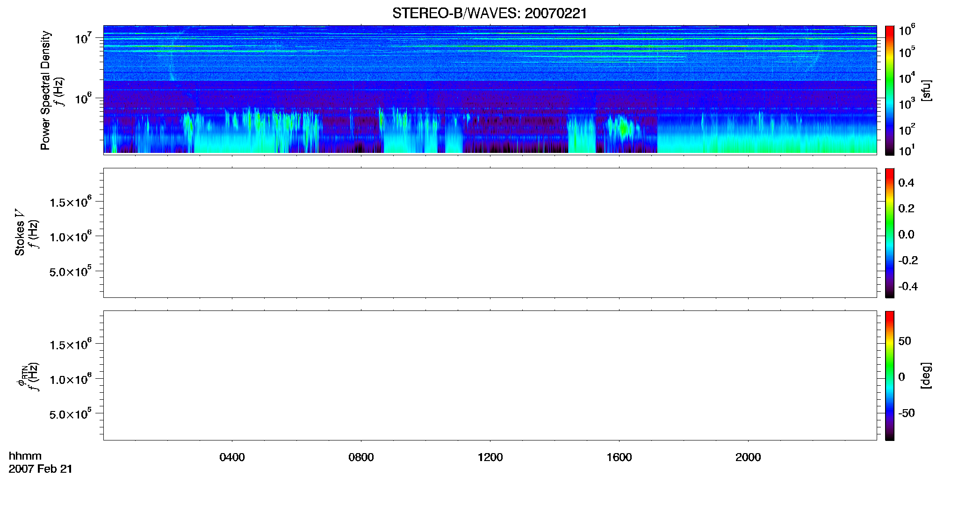Click the 0.4 Stokes colorbar tick label
Image resolution: width=980 pixels, height=505 pixels.
[x=906, y=183]
